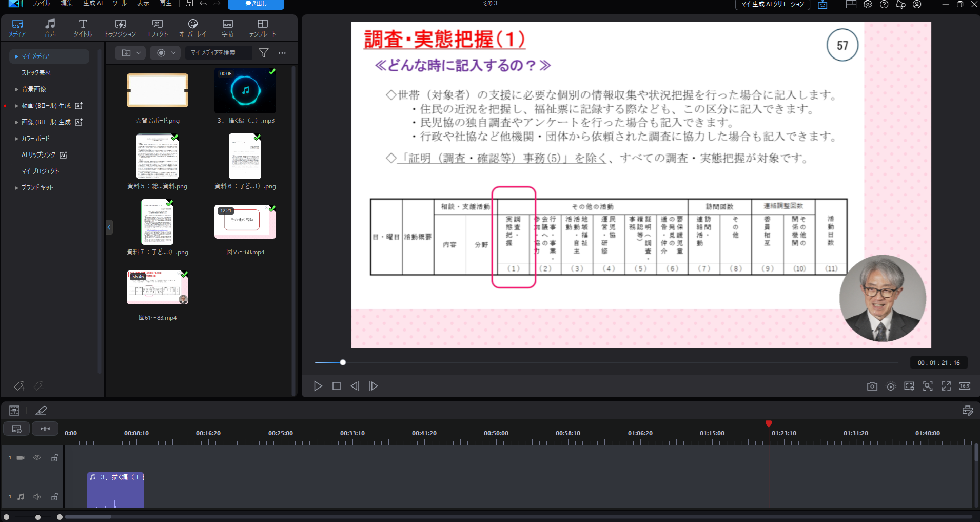Toggle video track 1 visibility eye
The width and height of the screenshot is (980, 522).
click(37, 458)
